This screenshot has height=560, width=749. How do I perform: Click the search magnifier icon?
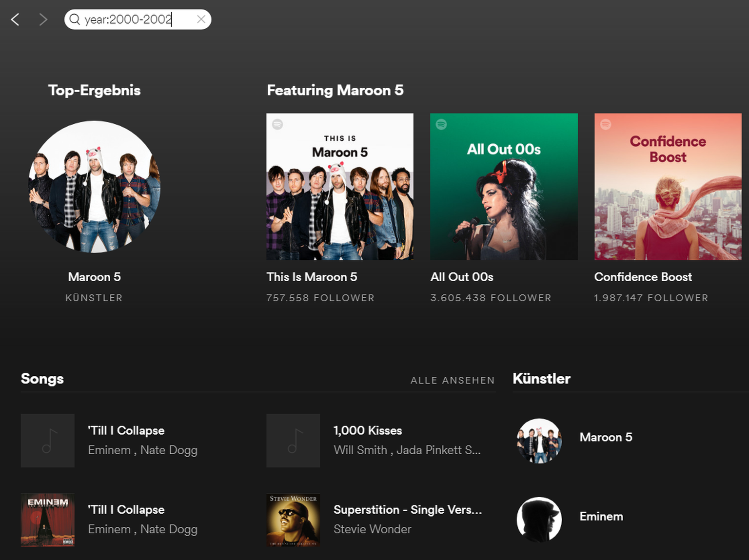point(75,19)
